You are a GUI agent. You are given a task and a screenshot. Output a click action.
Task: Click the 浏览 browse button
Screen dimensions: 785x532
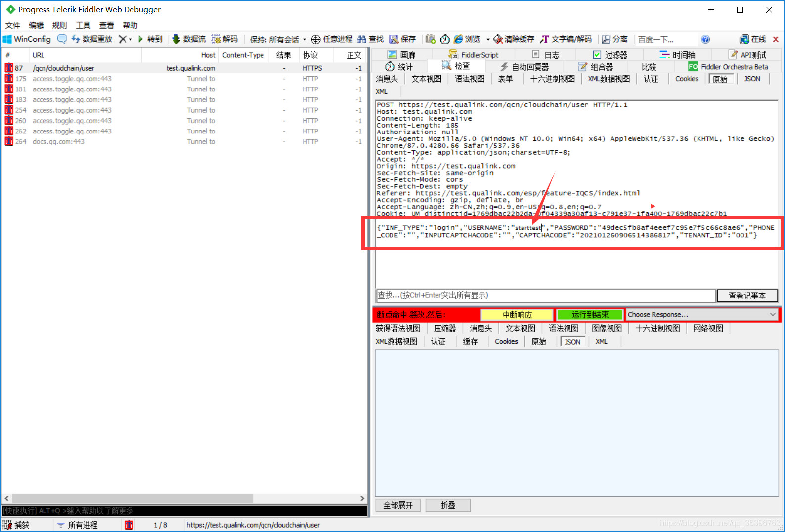coord(467,39)
